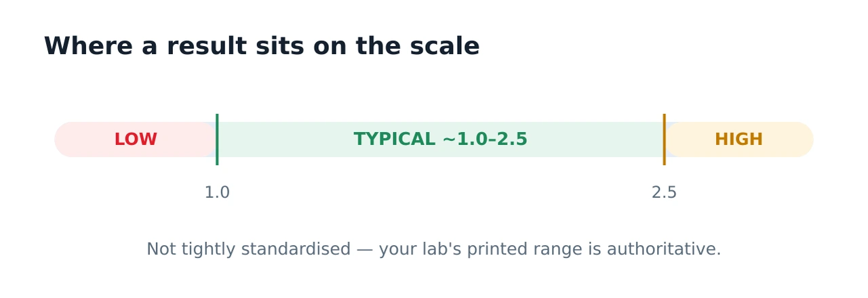Image resolution: width=868 pixels, height=298 pixels.
Task: Click the 2.5 tick label
Action: tap(664, 193)
